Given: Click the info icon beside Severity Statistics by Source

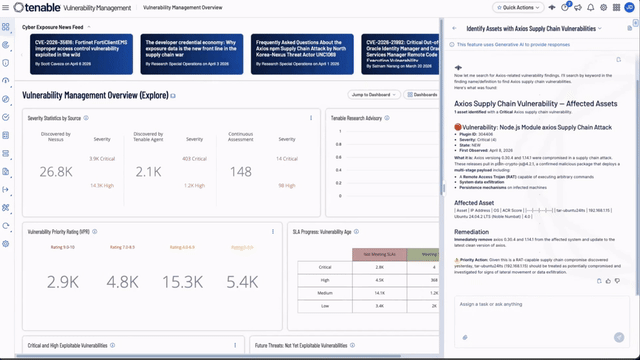Looking at the screenshot, I should coord(86,118).
